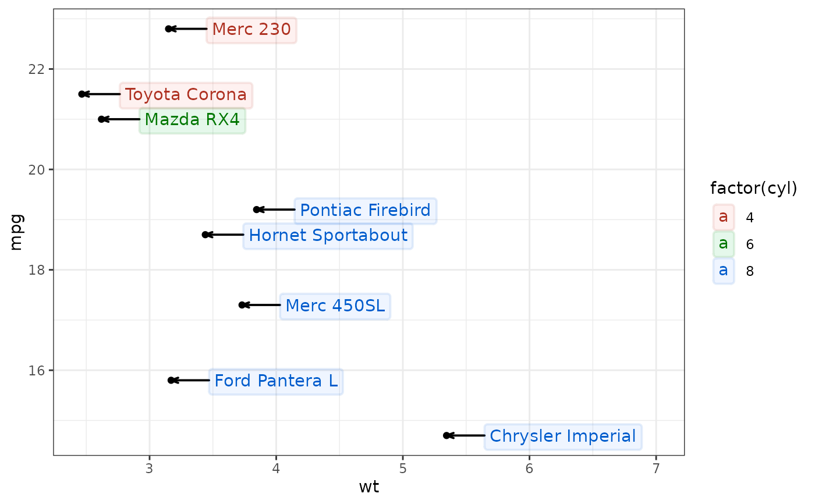
Task: Click the wt x-axis title
Action: tap(369, 487)
